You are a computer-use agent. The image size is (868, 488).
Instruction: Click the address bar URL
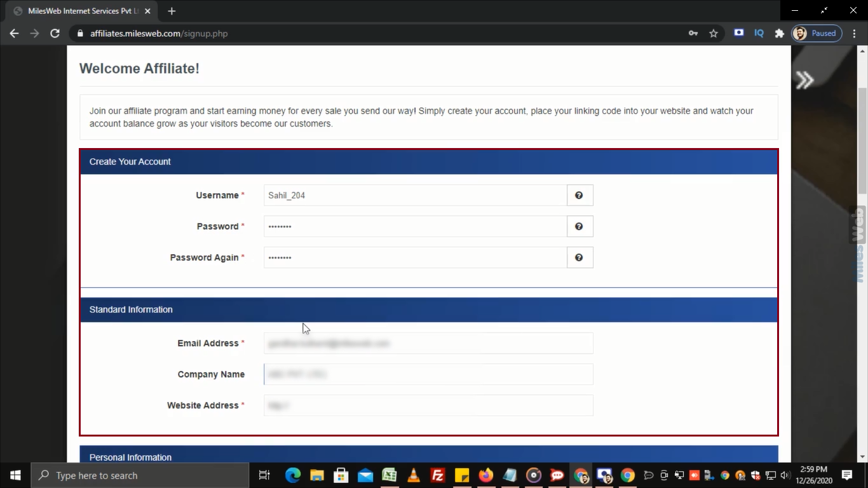[159, 33]
